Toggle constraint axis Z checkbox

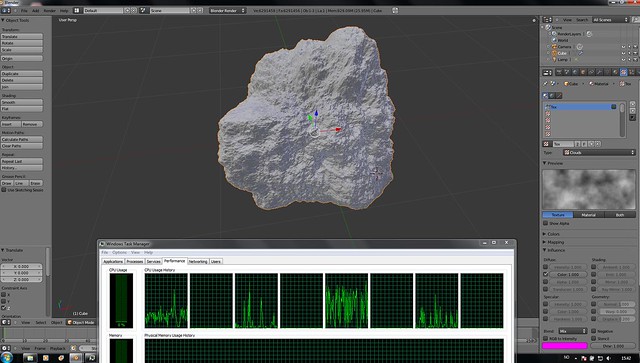point(4,308)
